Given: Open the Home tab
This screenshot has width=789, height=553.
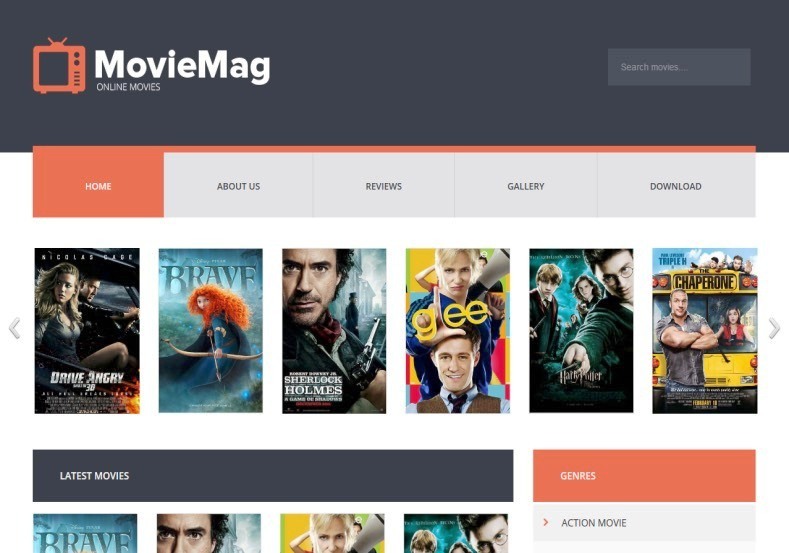Looking at the screenshot, I should point(98,185).
